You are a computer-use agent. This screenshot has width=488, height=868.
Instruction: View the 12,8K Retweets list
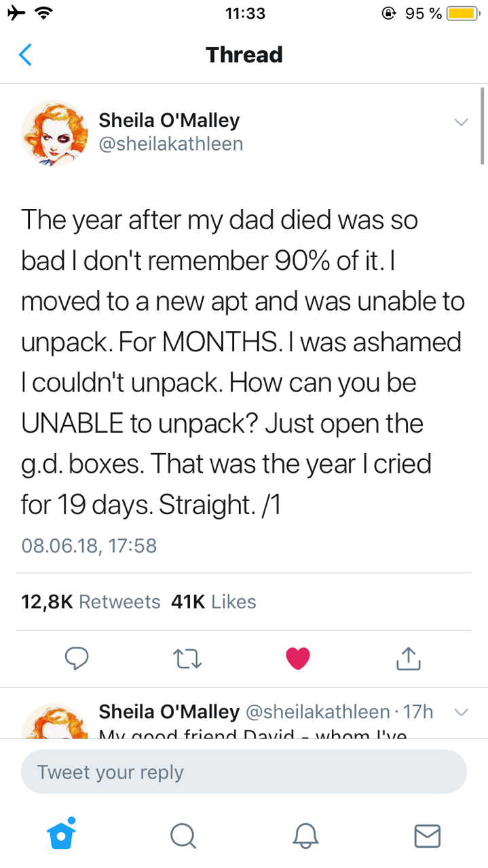[91, 601]
